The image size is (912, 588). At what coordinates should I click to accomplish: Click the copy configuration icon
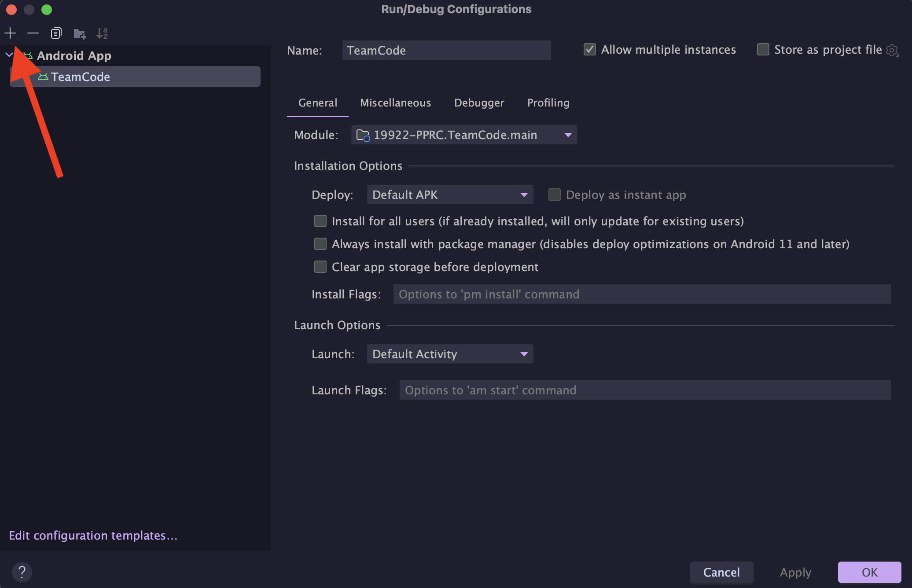pyautogui.click(x=55, y=33)
